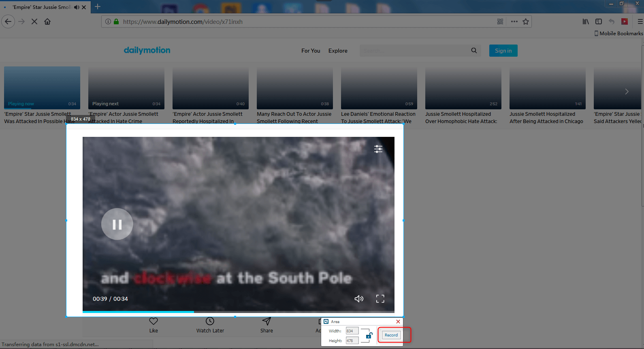Open the video player settings sliders icon
The height and width of the screenshot is (349, 644).
pyautogui.click(x=378, y=149)
